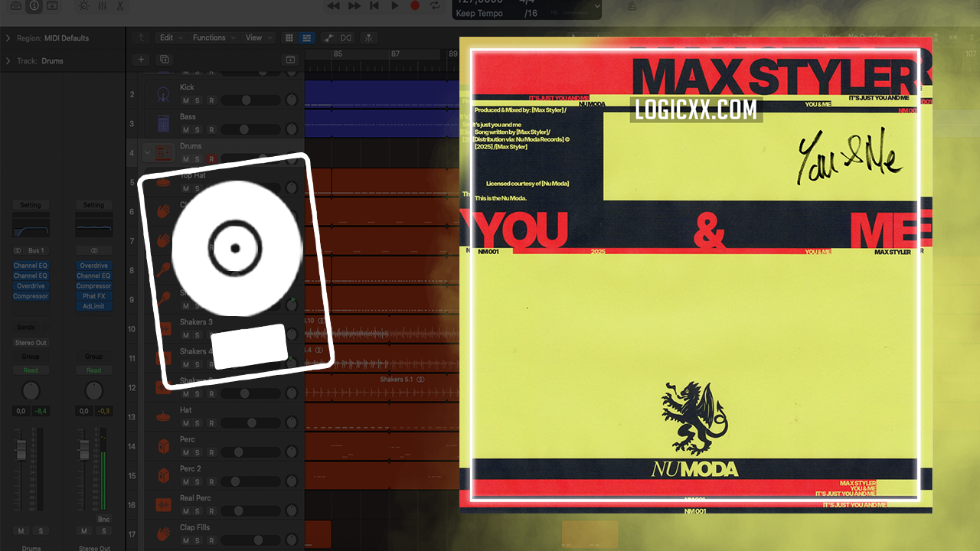This screenshot has width=980, height=551.
Task: Click the Bnc button on Stereo Out
Action: click(103, 519)
